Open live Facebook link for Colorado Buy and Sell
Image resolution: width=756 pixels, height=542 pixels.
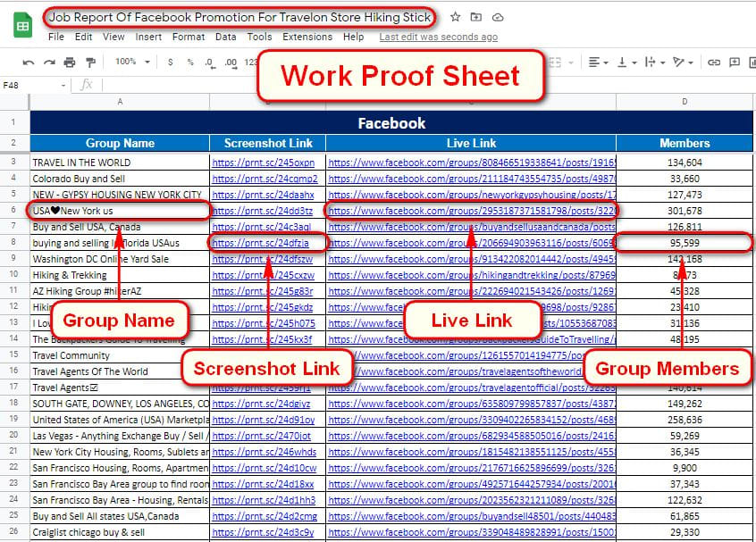(472, 179)
